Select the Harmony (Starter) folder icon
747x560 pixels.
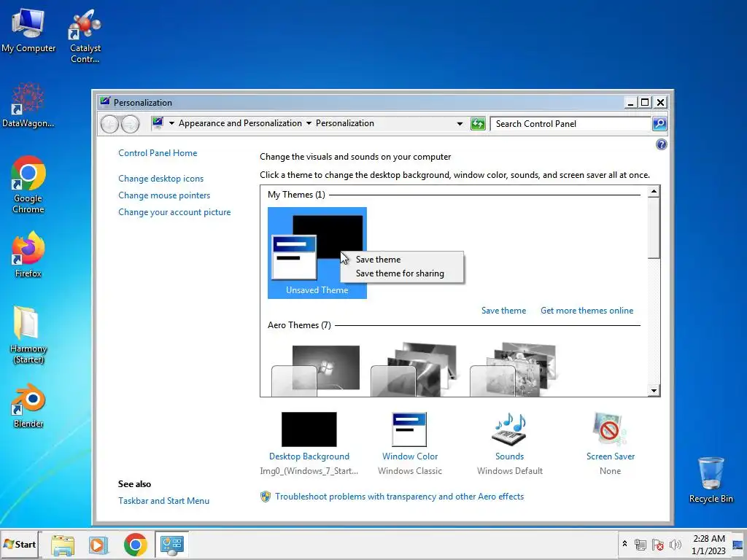pyautogui.click(x=28, y=335)
